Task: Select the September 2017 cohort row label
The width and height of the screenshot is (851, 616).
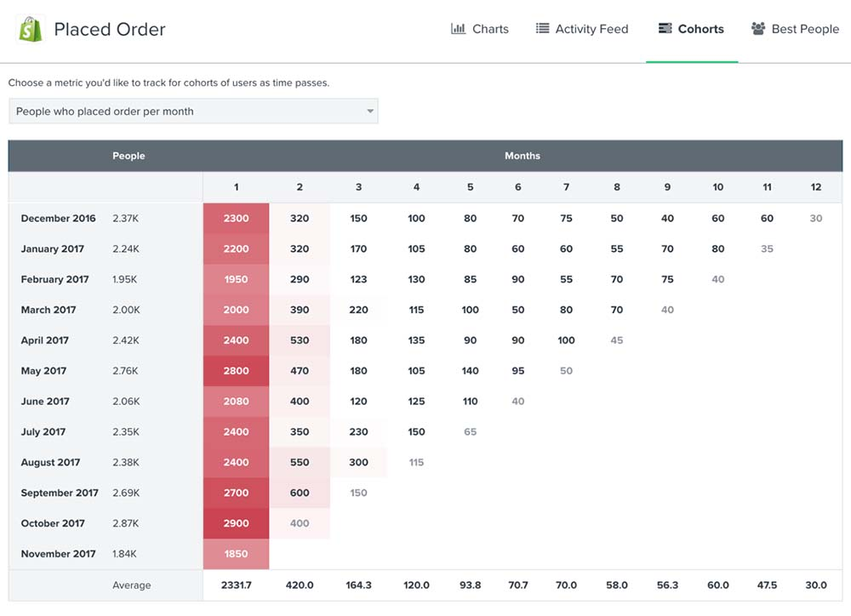Action: point(60,493)
